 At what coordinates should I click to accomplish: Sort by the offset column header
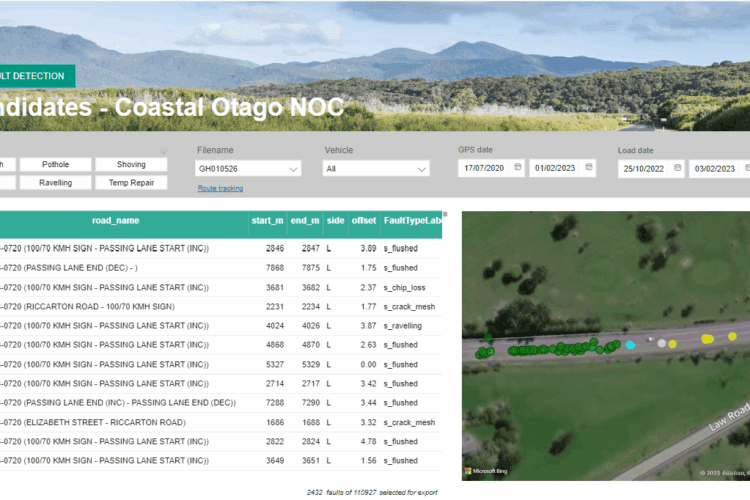click(x=364, y=220)
